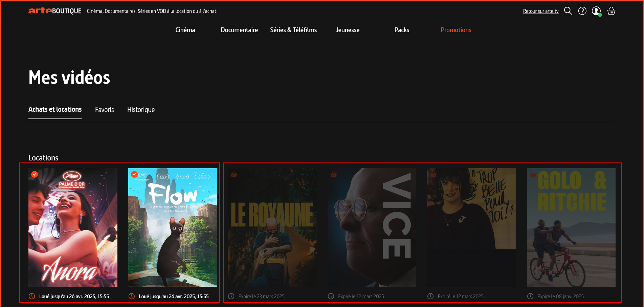Click 'Expiré le 12 mars 2025' under Vice
Screen dimensions: 644x307
[x=361, y=297]
